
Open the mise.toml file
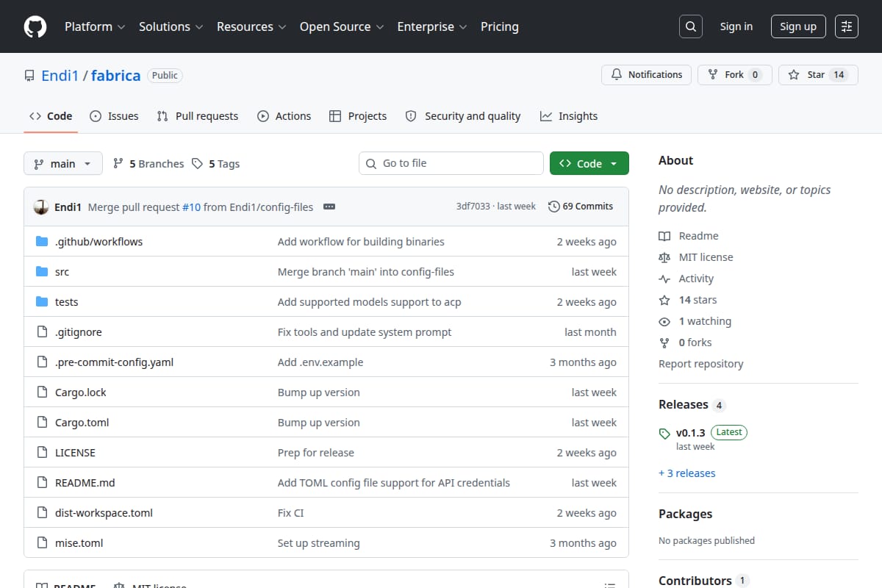pos(79,543)
